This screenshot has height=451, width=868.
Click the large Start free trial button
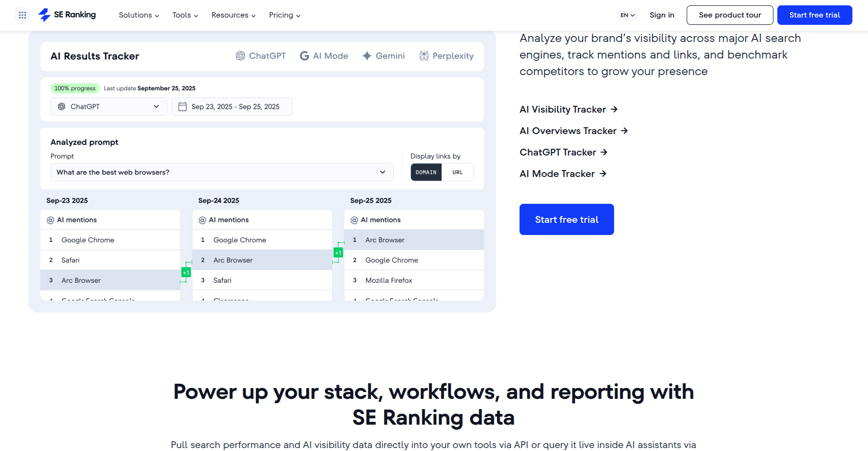[x=567, y=219]
